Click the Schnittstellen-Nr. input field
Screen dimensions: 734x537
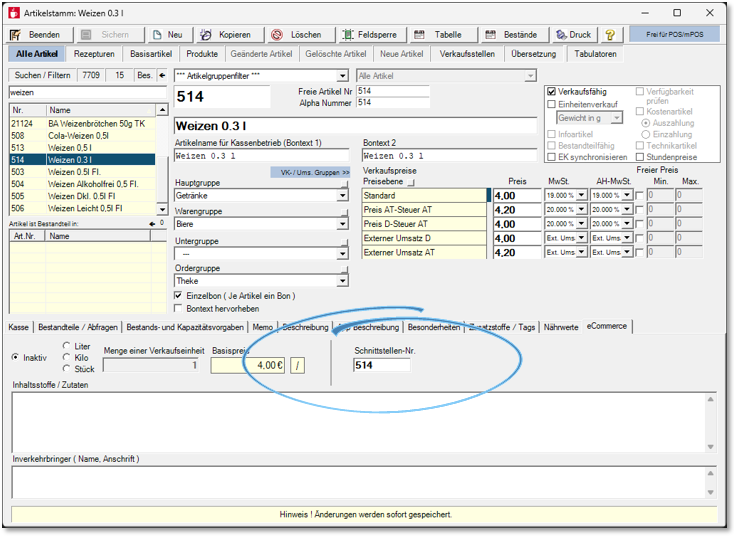[x=381, y=366]
